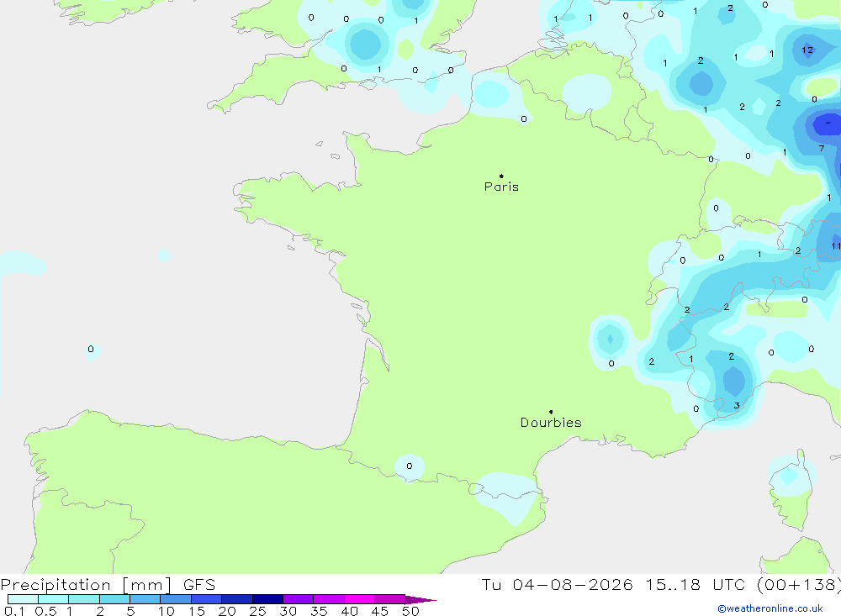This screenshot has height=616, width=841.
Task: Click the 12 mm precipitation value
Action: (x=807, y=50)
